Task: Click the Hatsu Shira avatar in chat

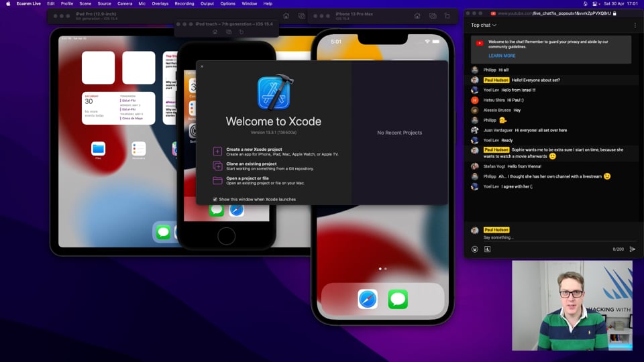Action: (475, 100)
